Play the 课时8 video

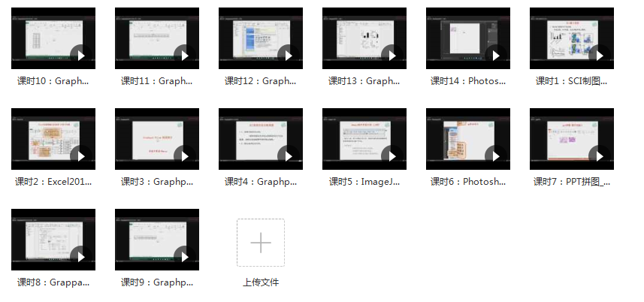(80, 256)
